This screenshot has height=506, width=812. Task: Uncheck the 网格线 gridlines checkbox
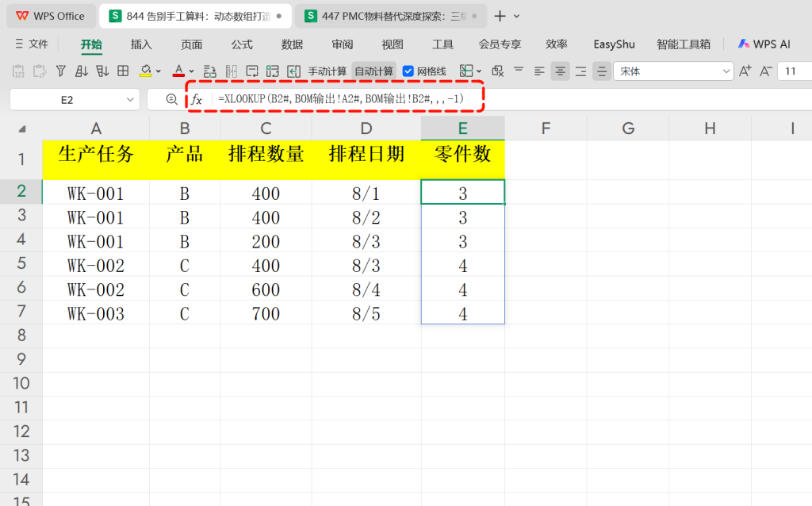click(408, 71)
